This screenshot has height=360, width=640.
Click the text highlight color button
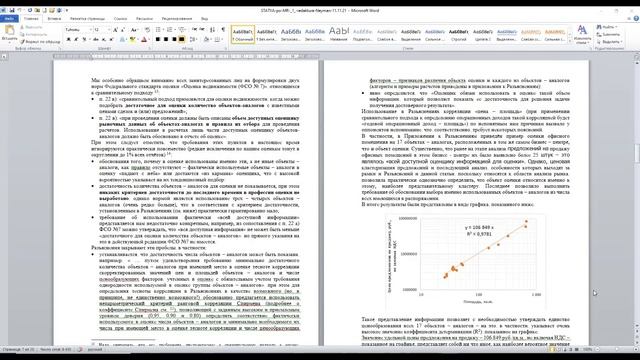(x=132, y=39)
